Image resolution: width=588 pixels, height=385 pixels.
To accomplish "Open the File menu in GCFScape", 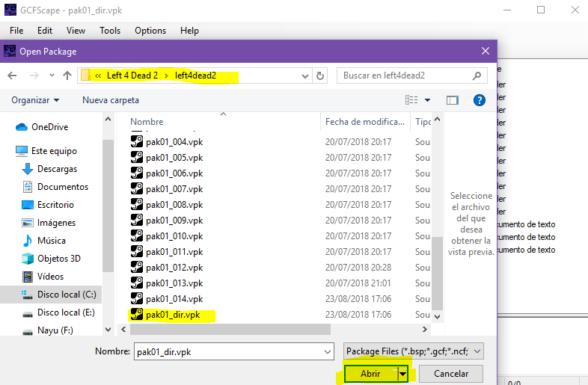I will [16, 31].
